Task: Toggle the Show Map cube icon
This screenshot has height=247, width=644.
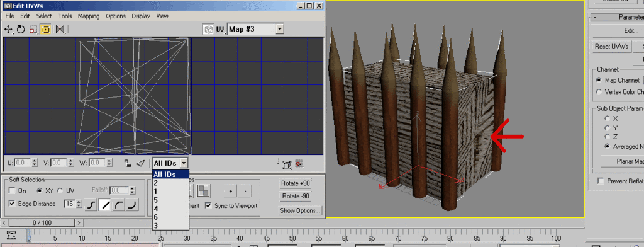Action: 209,29
